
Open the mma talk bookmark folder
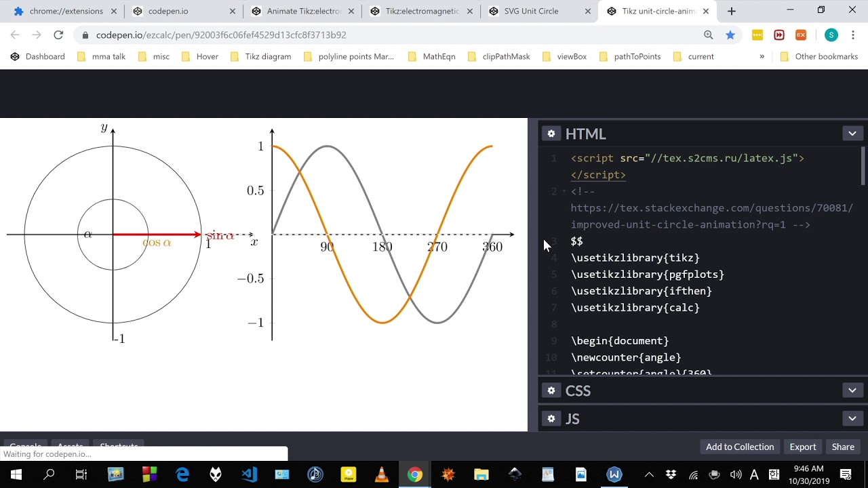[101, 56]
